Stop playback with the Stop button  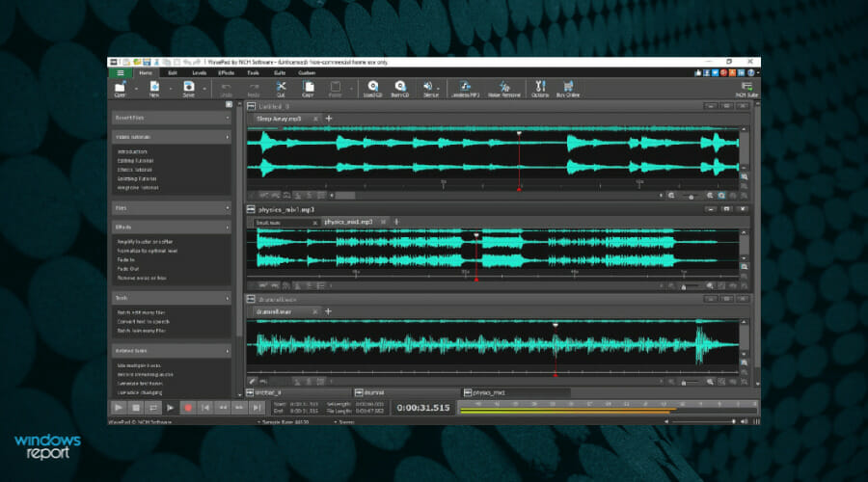[x=136, y=408]
